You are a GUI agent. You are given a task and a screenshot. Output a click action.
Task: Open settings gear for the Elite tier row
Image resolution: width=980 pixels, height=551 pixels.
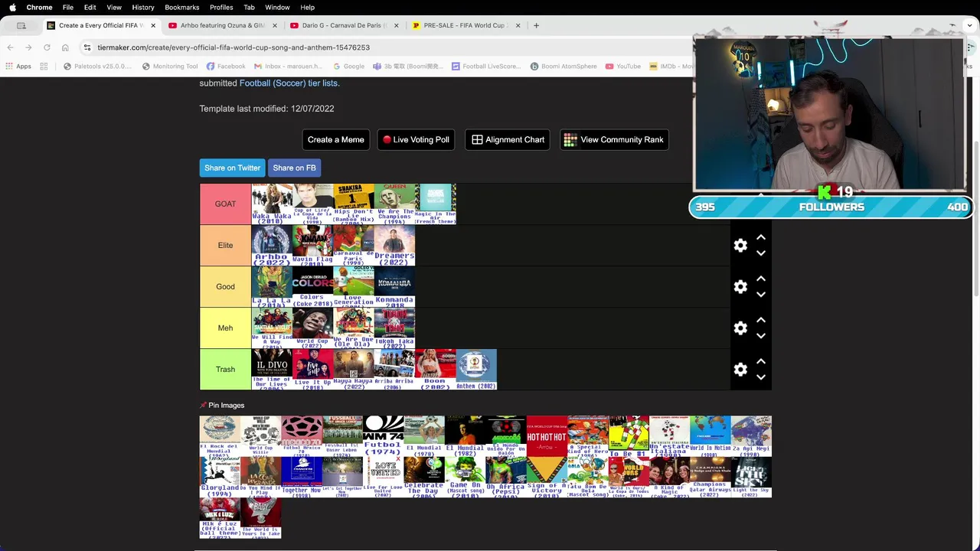(x=740, y=246)
